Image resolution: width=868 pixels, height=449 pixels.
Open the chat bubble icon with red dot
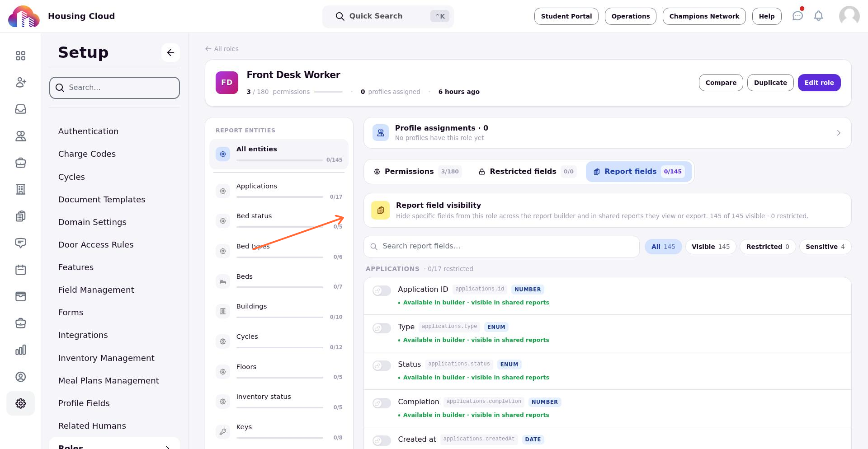pyautogui.click(x=797, y=16)
